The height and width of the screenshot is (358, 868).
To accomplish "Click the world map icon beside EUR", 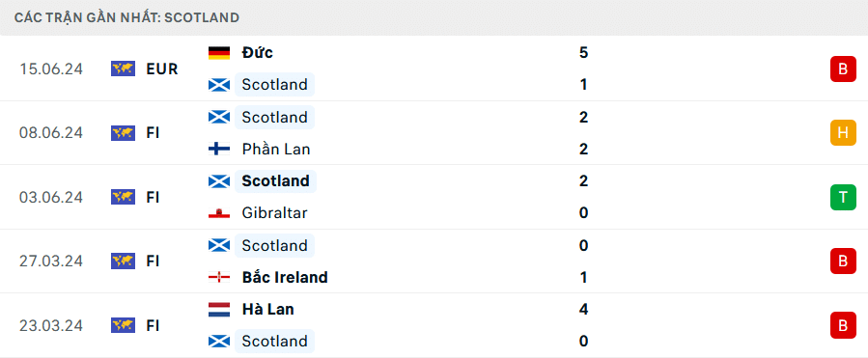I will (x=123, y=69).
